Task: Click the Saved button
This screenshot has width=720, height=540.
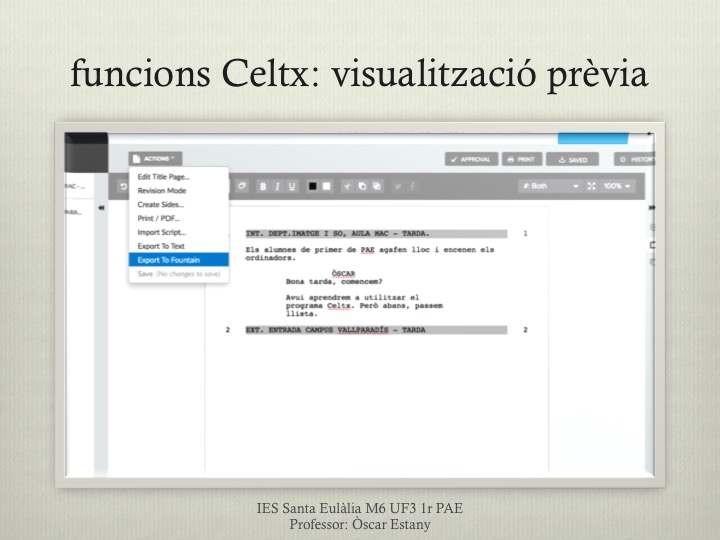Action: [573, 159]
